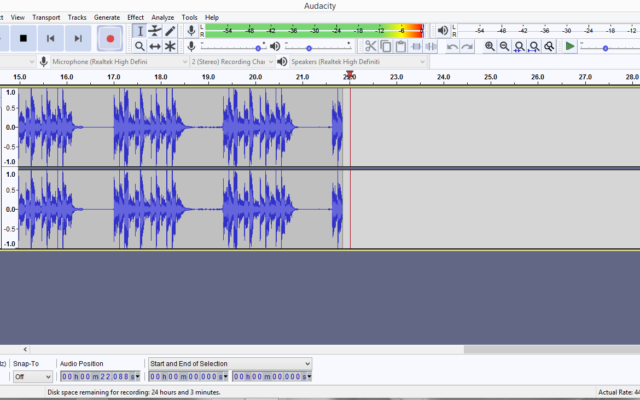
Task: Click the playback meter speaker icon
Action: 442,31
